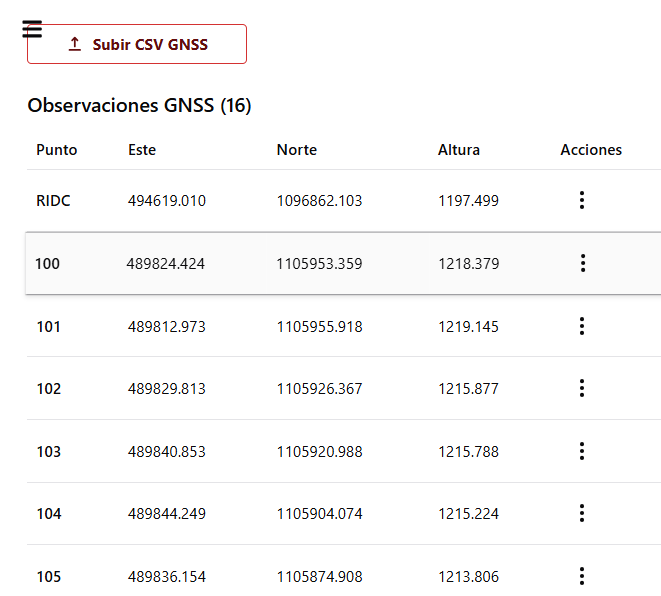Open actions menu for point 104
Image resolution: width=661 pixels, height=596 pixels.
click(x=582, y=513)
